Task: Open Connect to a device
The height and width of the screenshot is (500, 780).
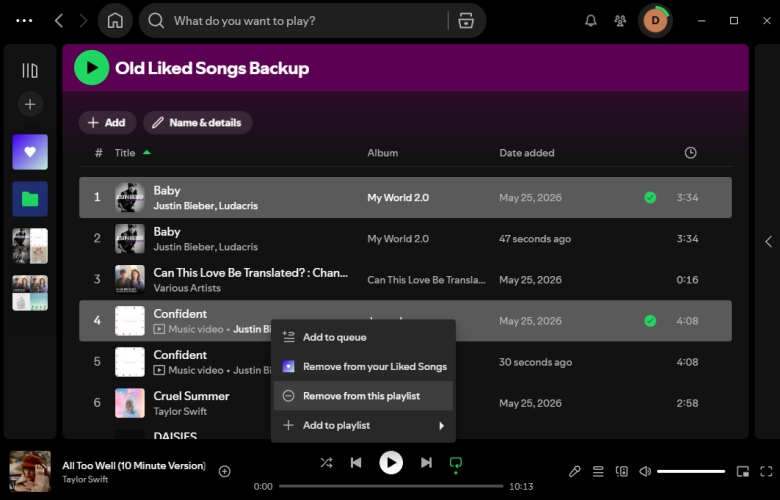Action: coord(621,471)
